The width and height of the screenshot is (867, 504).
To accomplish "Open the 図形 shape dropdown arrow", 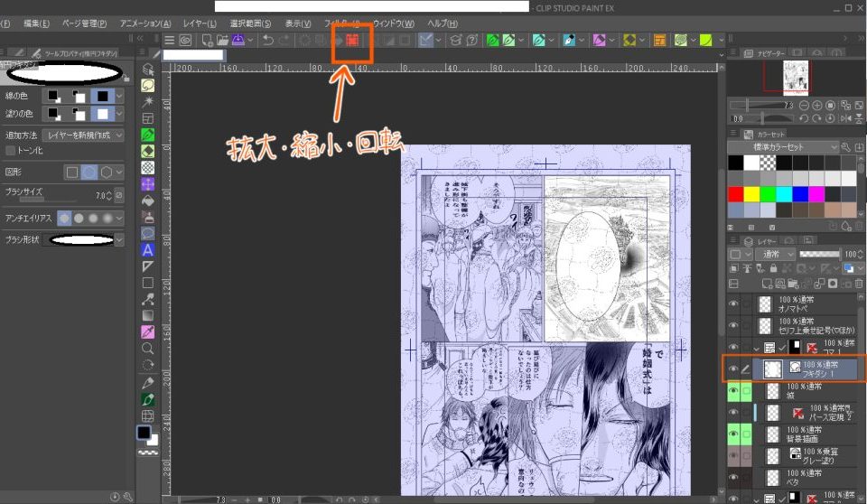I will coord(119,172).
